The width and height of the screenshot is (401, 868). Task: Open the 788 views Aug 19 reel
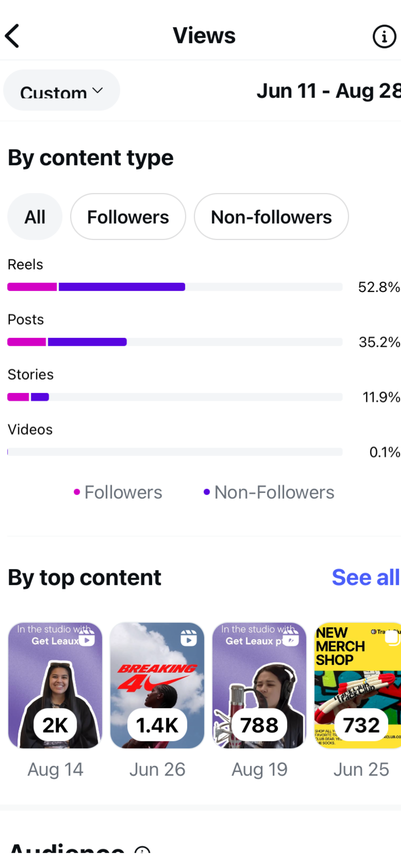(260, 686)
